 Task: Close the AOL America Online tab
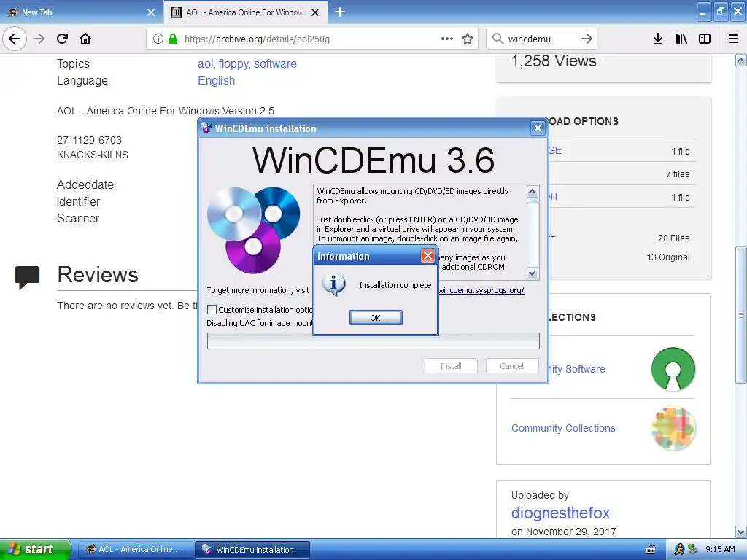(315, 12)
